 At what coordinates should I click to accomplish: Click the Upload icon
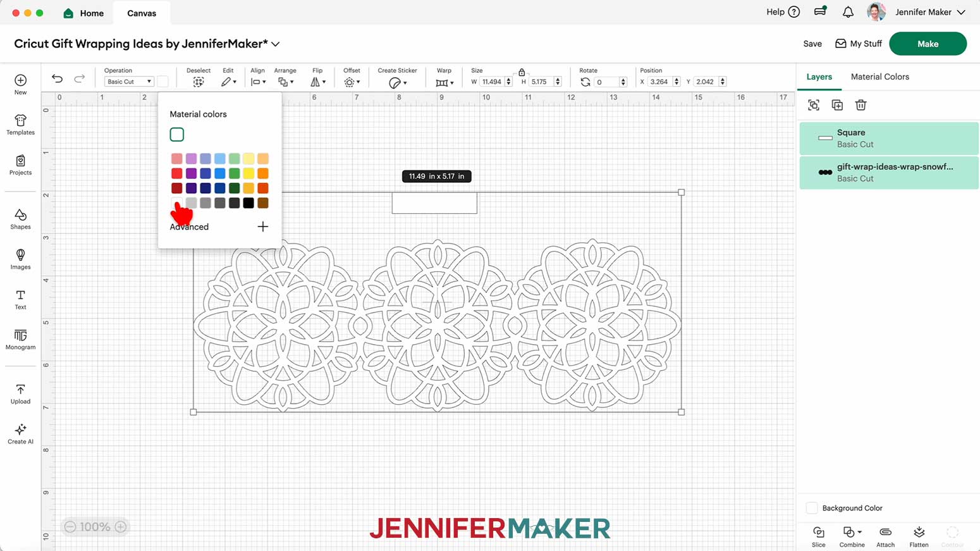coord(20,389)
